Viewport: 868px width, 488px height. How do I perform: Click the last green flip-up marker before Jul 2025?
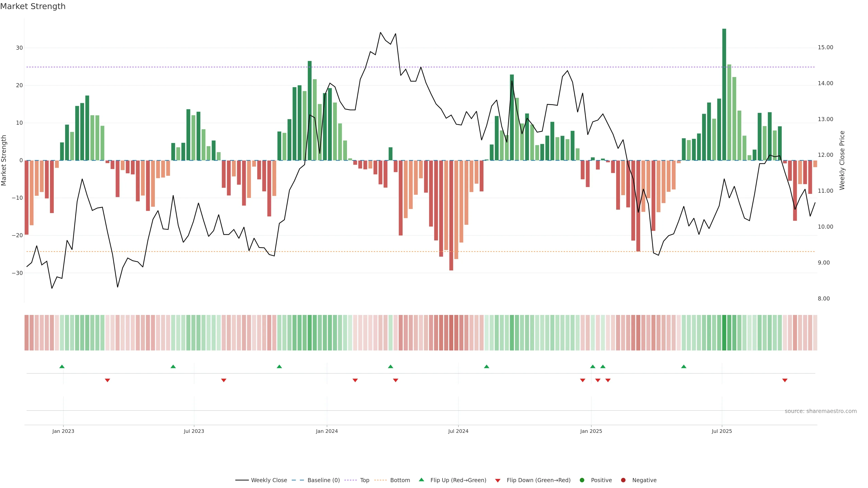pyautogui.click(x=684, y=366)
